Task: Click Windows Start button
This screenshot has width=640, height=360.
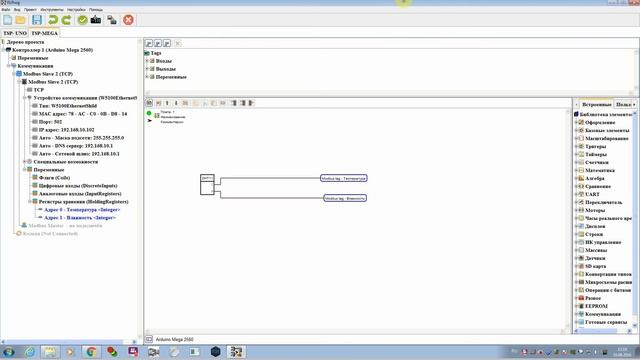Action: click(x=9, y=351)
